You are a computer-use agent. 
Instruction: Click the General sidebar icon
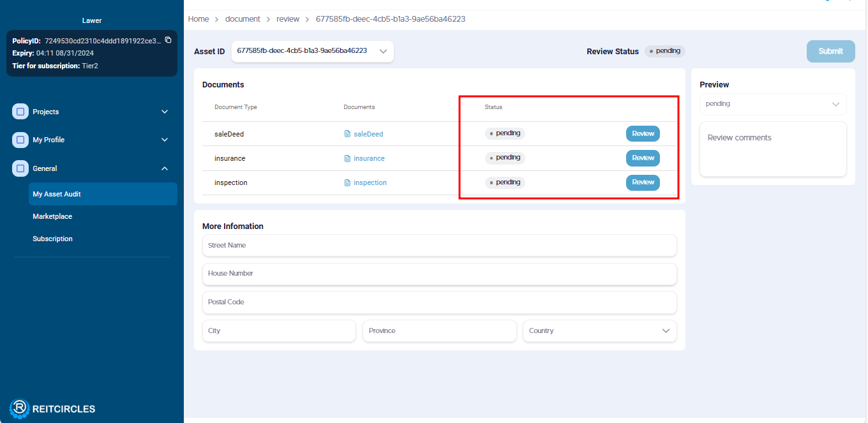[20, 168]
